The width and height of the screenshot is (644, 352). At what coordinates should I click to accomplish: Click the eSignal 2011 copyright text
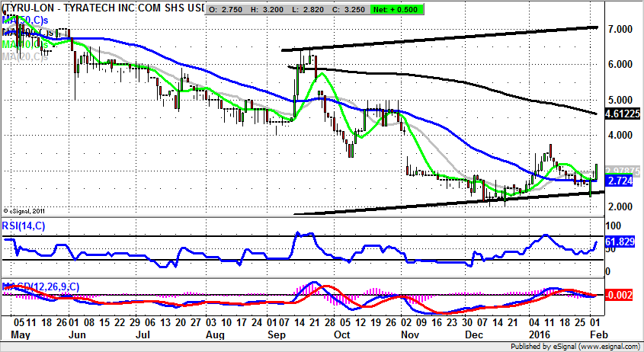(27, 210)
